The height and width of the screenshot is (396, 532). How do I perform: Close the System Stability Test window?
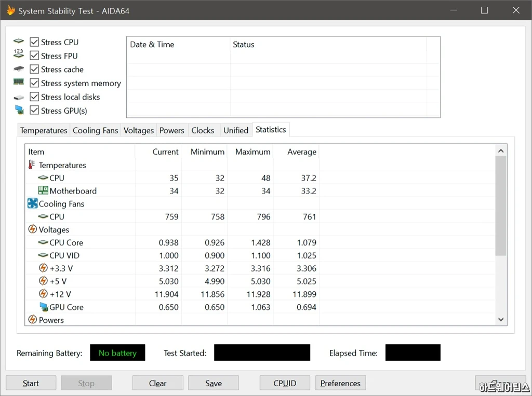pyautogui.click(x=516, y=10)
